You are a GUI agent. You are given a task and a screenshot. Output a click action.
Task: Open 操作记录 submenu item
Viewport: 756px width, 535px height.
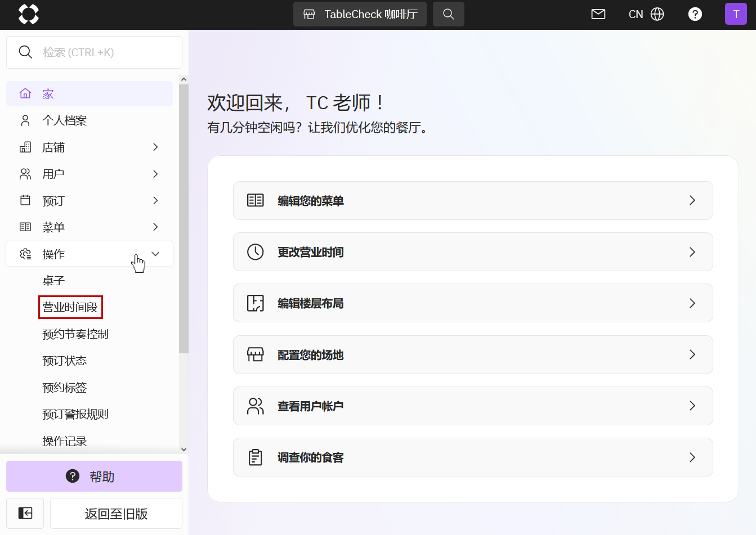65,441
